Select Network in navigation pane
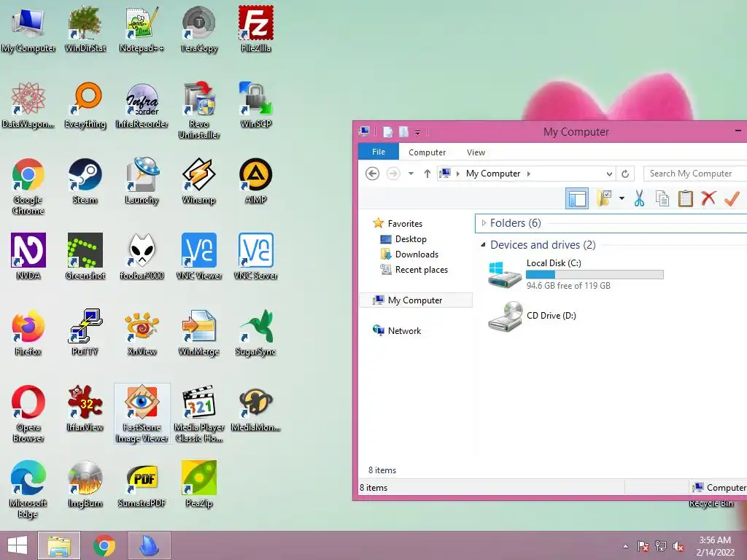Image resolution: width=747 pixels, height=560 pixels. point(398,330)
